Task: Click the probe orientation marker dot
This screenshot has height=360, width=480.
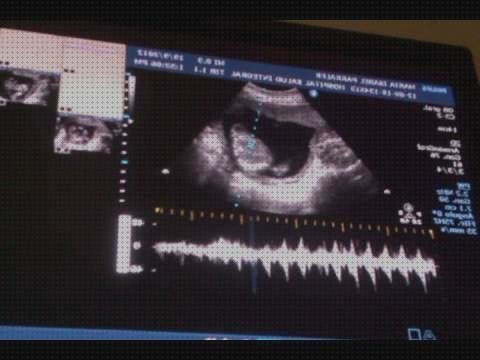Action: [313, 94]
